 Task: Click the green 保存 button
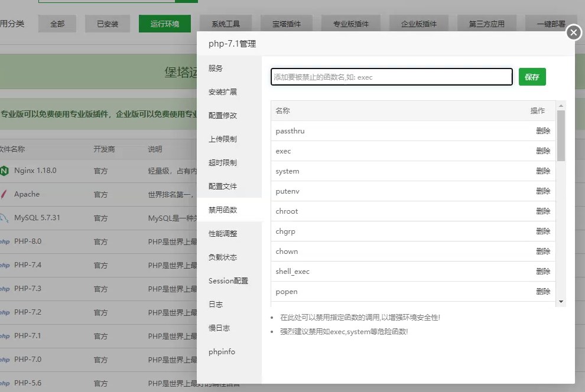tap(532, 77)
